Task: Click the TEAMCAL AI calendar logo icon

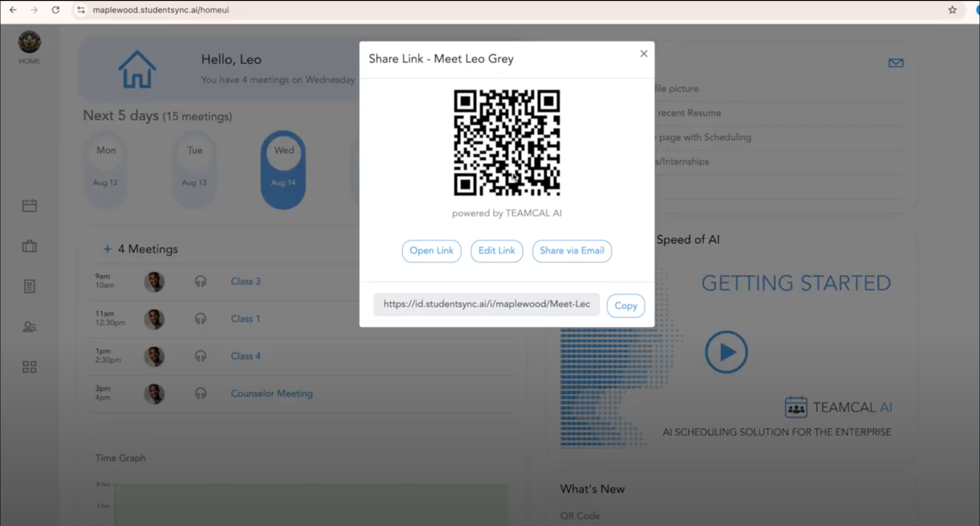Action: pos(796,407)
